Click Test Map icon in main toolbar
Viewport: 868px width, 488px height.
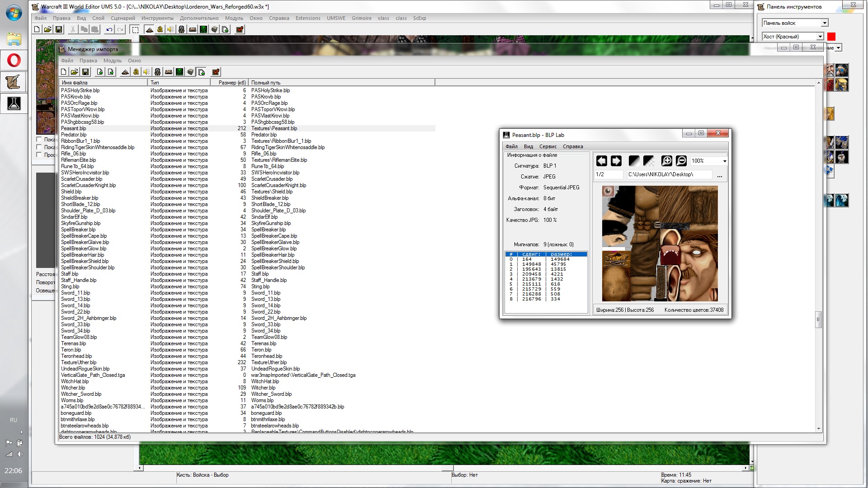(x=240, y=29)
